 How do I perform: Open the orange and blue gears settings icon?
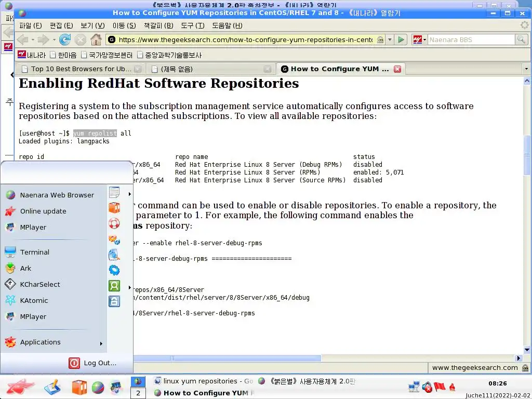[x=114, y=240]
